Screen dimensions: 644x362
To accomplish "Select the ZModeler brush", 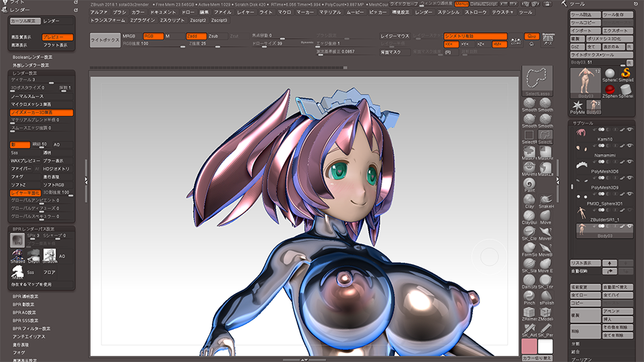I will (545, 313).
